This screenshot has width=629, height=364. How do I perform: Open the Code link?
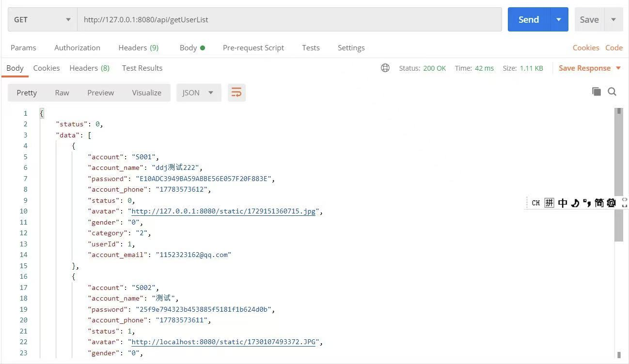coord(614,47)
